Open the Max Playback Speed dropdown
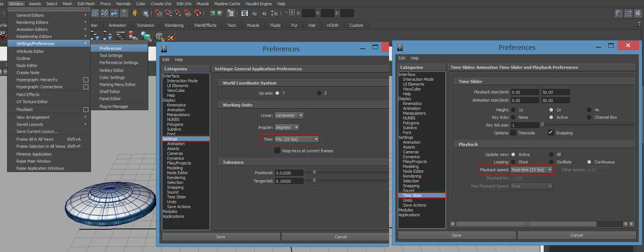644x252 pixels. point(531,186)
